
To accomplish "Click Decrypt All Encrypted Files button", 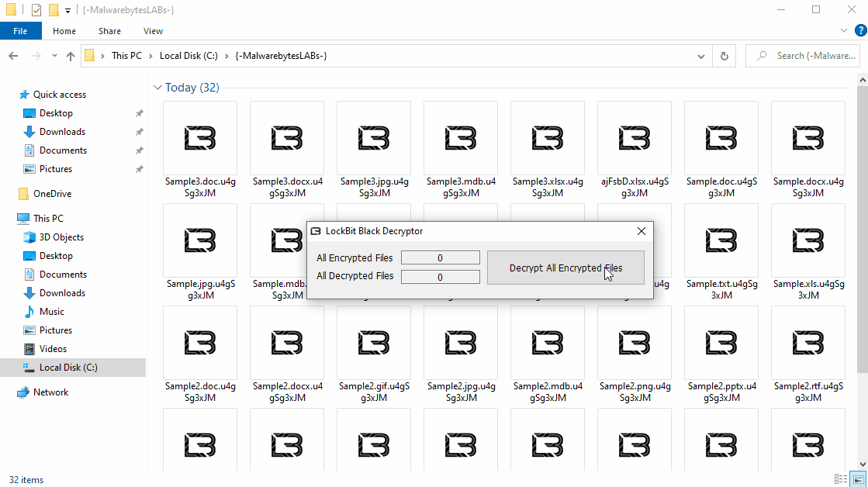I will tap(565, 268).
